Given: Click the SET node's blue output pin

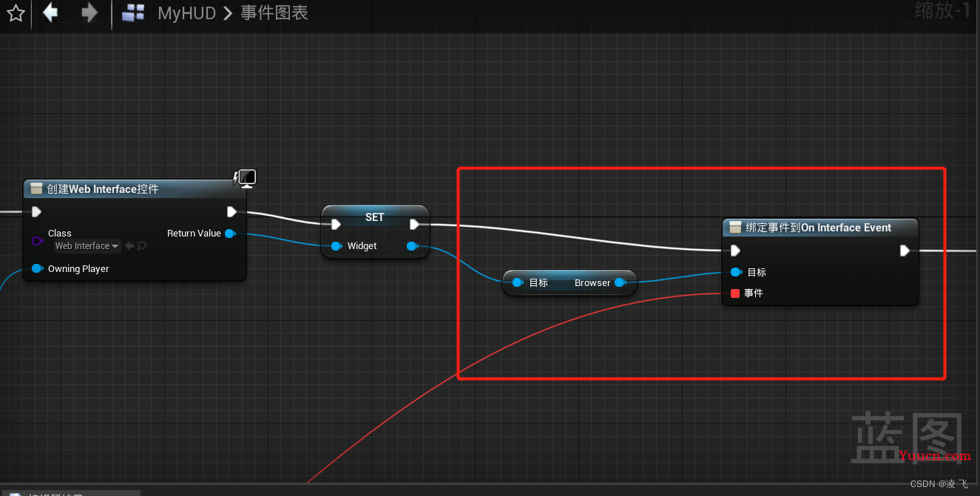Looking at the screenshot, I should pyautogui.click(x=413, y=246).
